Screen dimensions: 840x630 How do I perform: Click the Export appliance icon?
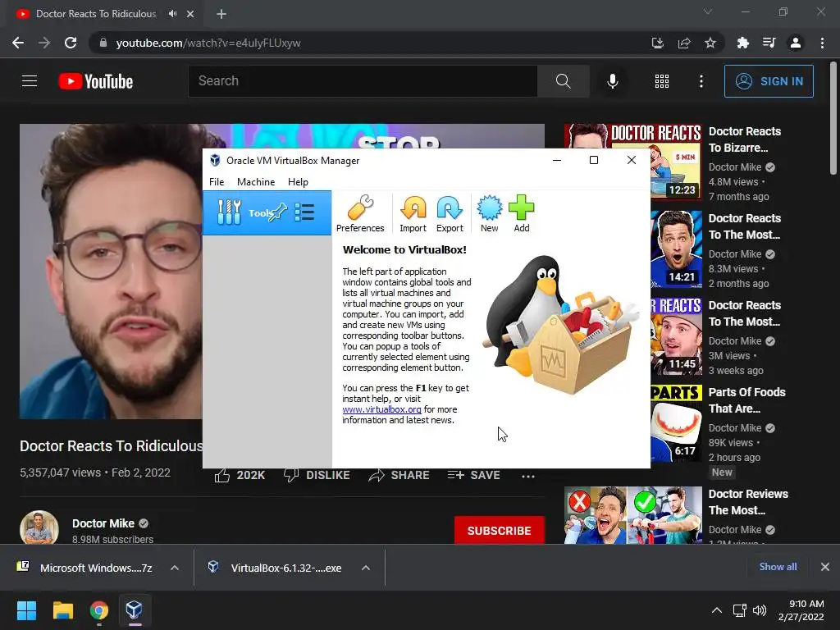pos(450,213)
